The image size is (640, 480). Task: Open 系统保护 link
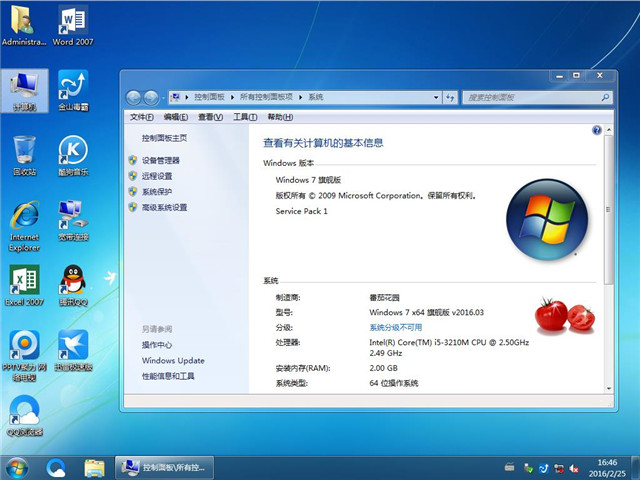pos(157,191)
